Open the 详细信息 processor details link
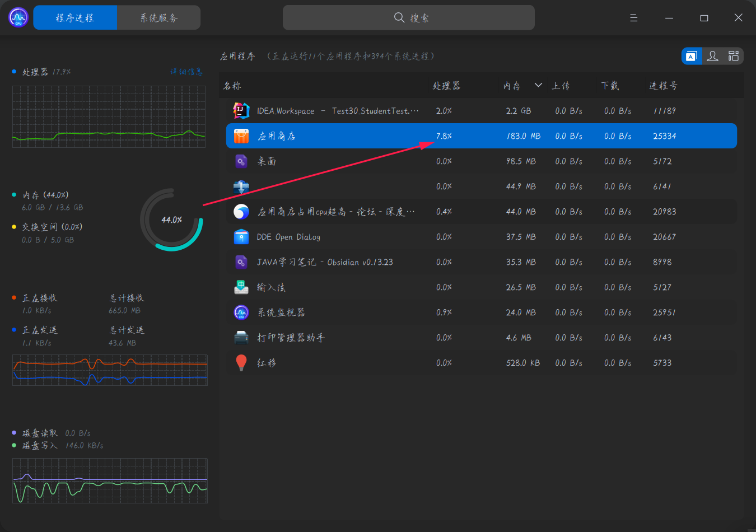Viewport: 756px width, 532px height. coord(186,71)
